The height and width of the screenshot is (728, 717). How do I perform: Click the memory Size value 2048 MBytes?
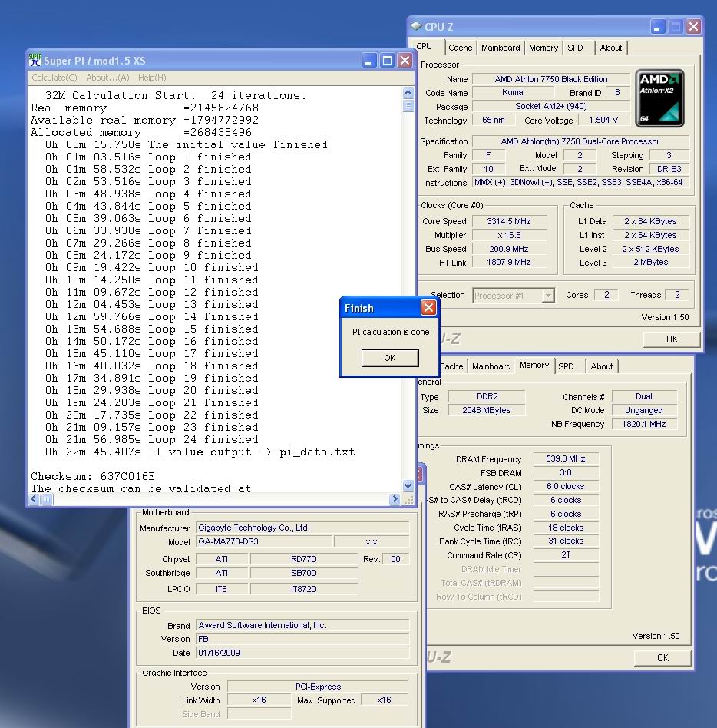tap(487, 410)
